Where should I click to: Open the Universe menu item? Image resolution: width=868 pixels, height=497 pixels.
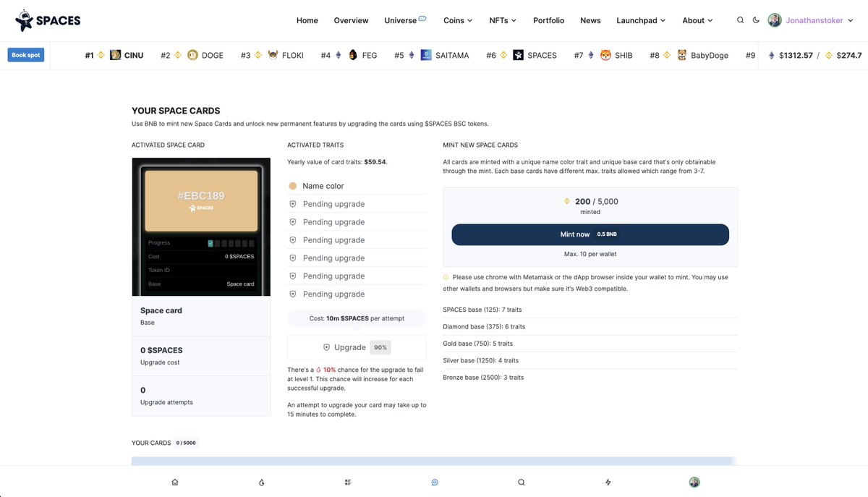[405, 20]
